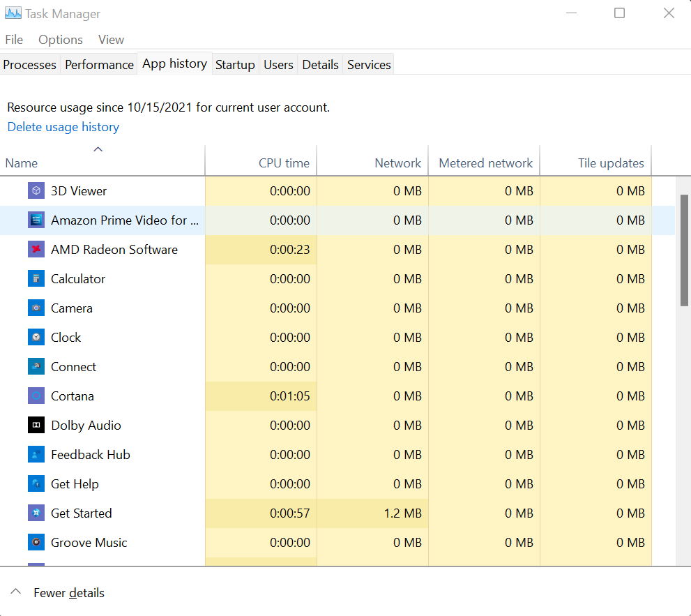
Task: Click Camera's Metered network 0 MB cell
Action: pyautogui.click(x=484, y=308)
